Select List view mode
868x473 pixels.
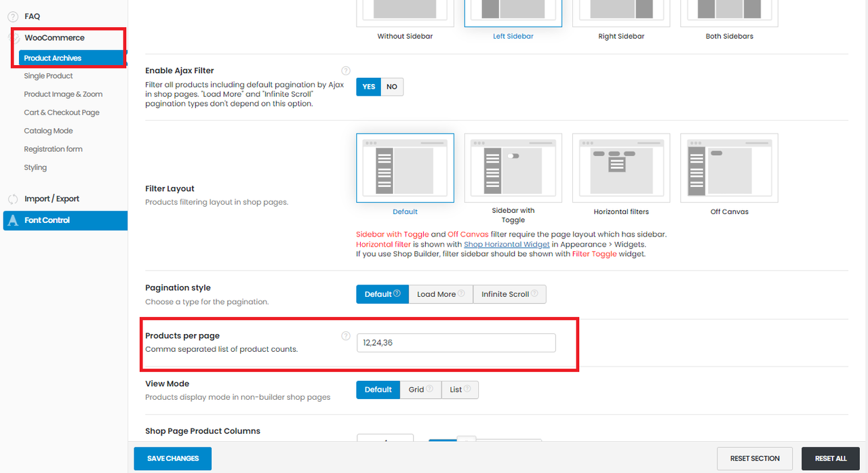tap(460, 390)
